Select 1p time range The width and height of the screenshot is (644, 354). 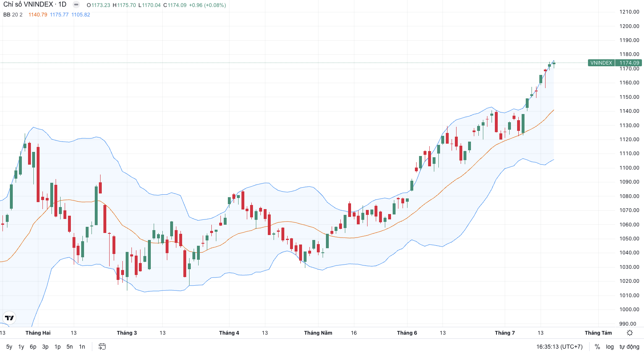[58, 347]
